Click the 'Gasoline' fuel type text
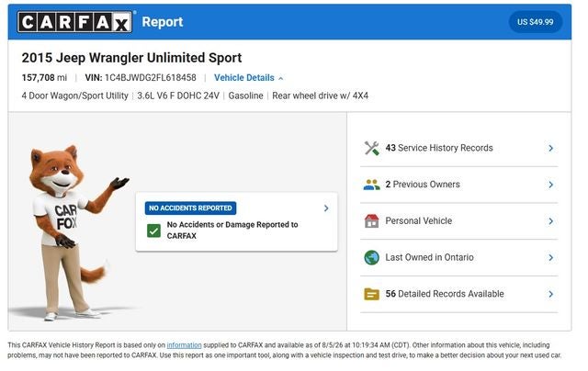Screen dimensions: 588x371 click(245, 96)
